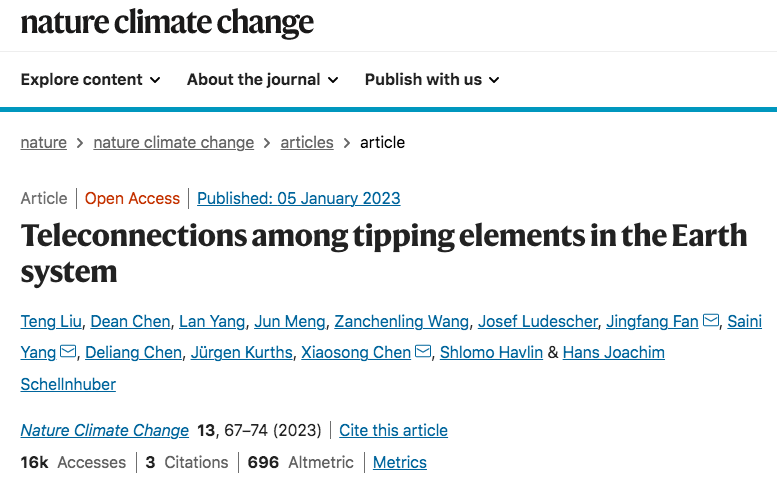Click envelope icon next to Saini Yang
This screenshot has height=493, width=777.
(68, 352)
